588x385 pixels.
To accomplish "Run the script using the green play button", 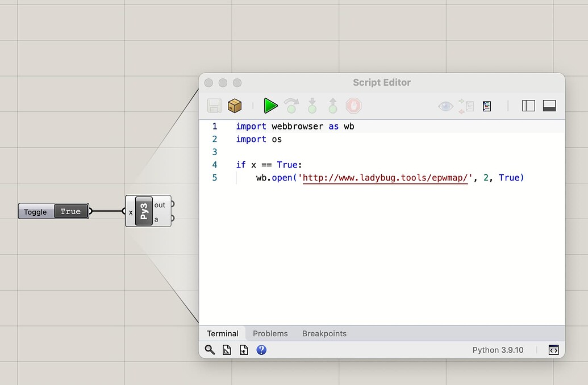I will click(x=270, y=106).
